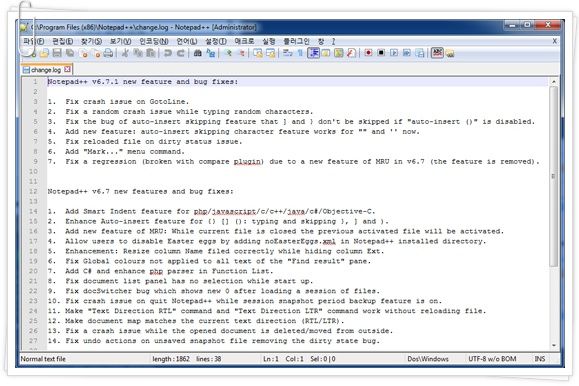
Task: Click the Undo arrow icon
Action: 168,53
